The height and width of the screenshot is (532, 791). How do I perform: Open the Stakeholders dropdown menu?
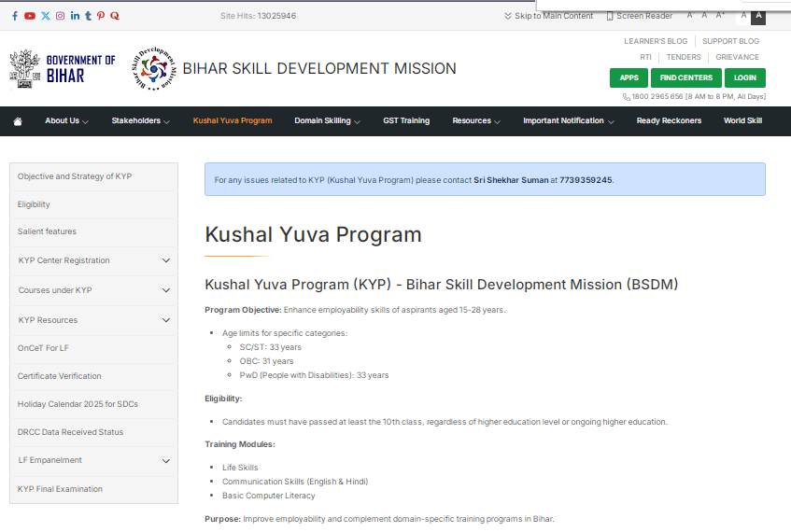(141, 121)
